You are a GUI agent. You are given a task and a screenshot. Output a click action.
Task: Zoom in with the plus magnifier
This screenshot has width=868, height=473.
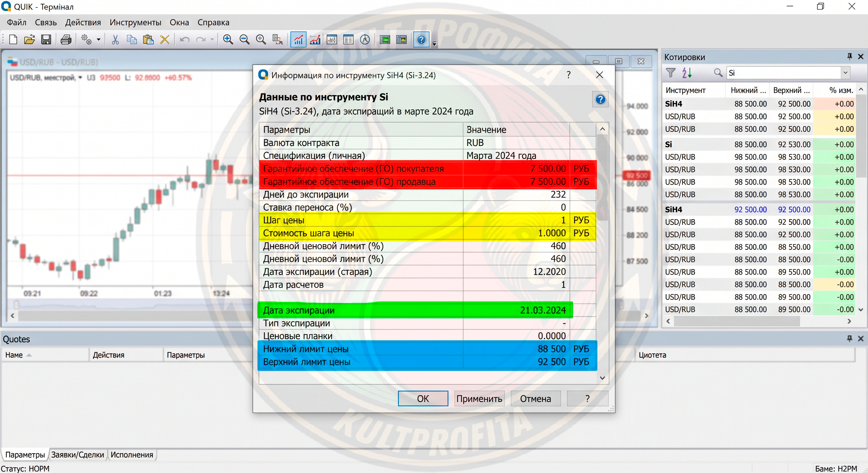[228, 40]
